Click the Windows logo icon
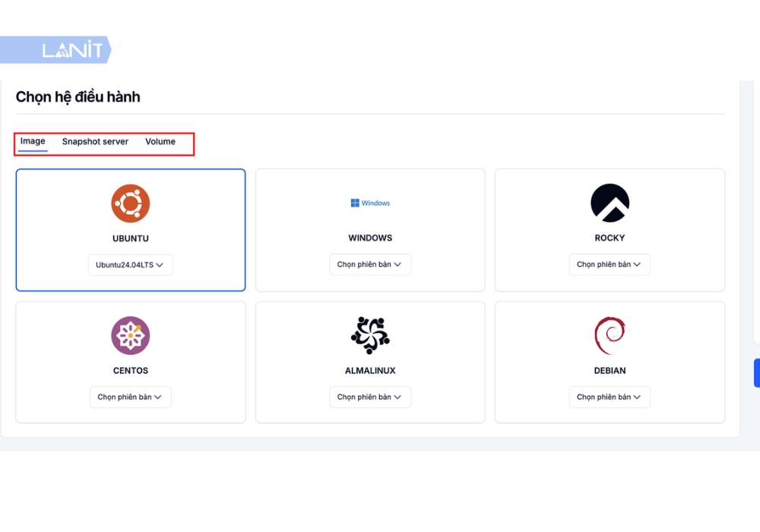Screen dimensions: 760x532 click(x=370, y=203)
